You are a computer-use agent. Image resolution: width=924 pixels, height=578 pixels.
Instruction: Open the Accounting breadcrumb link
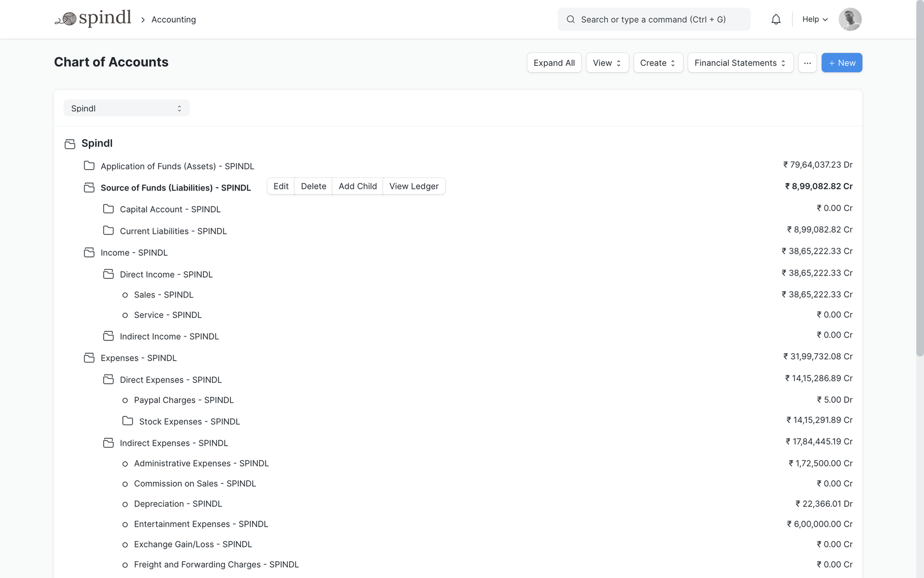coord(174,19)
